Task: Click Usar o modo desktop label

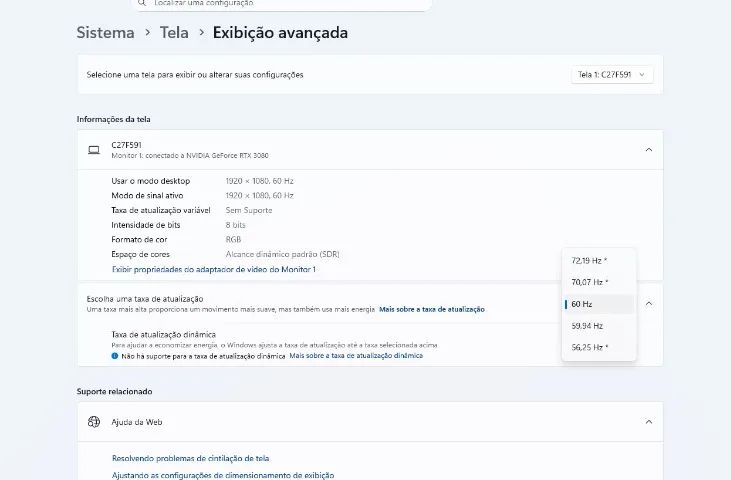Action: [151, 181]
